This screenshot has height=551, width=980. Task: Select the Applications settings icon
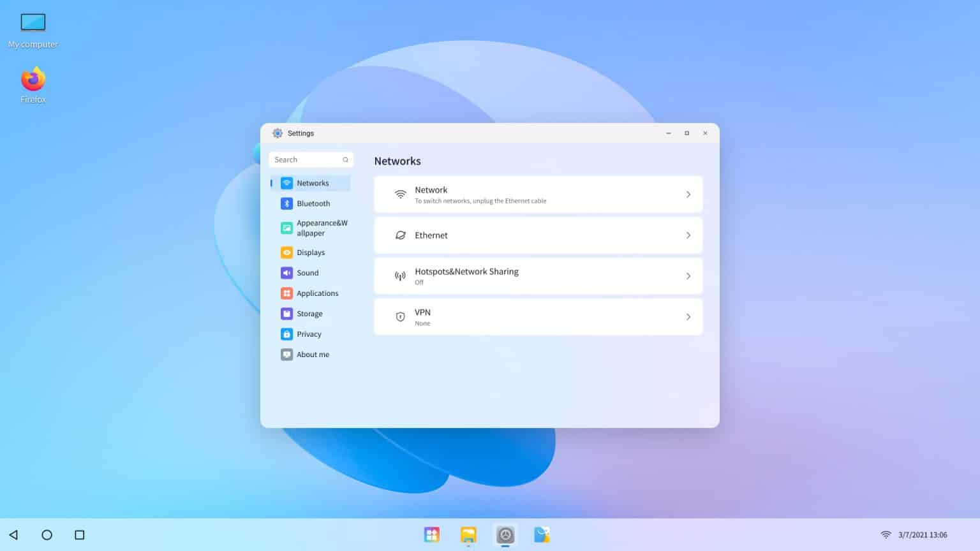(286, 293)
